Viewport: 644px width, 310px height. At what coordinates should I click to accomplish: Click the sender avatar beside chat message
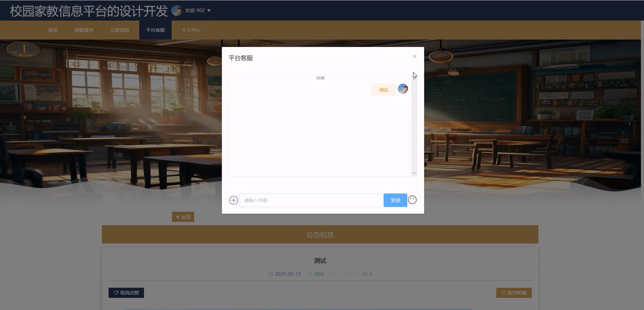click(x=403, y=89)
